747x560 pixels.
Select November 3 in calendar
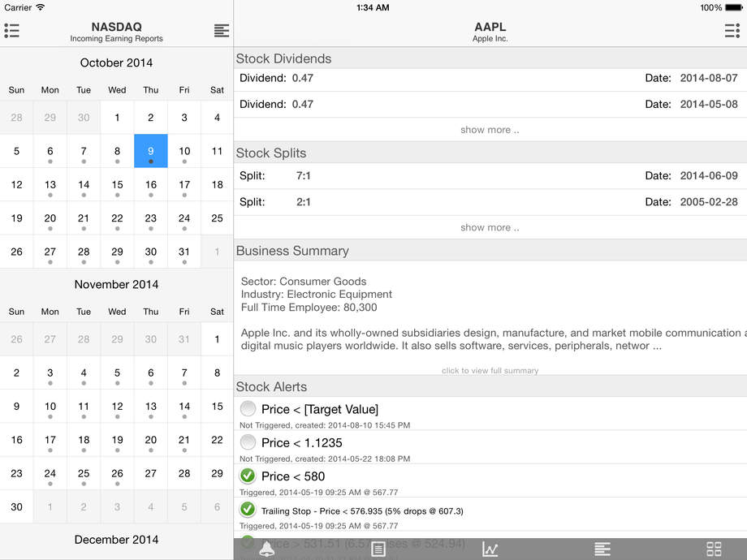coord(50,373)
